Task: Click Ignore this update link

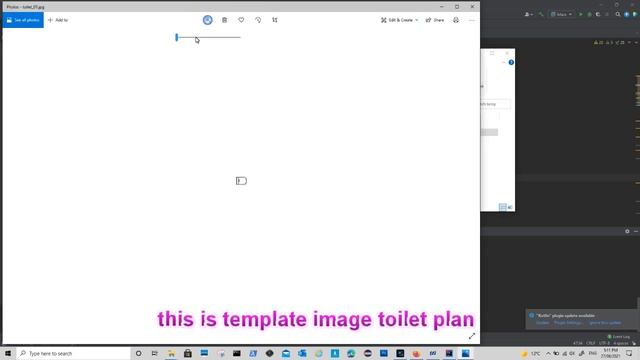Action: [x=605, y=323]
